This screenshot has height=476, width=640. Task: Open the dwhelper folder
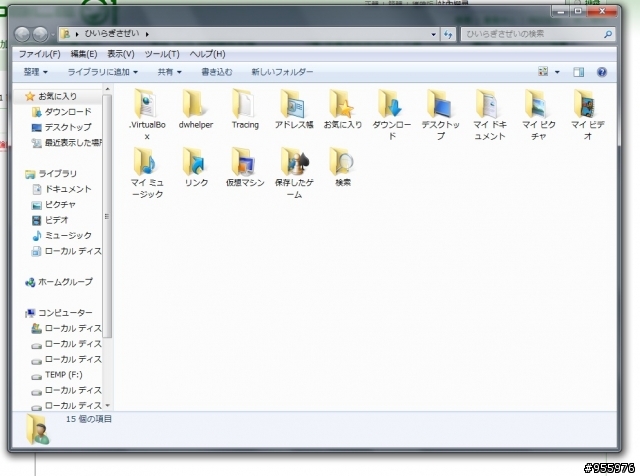click(x=196, y=109)
